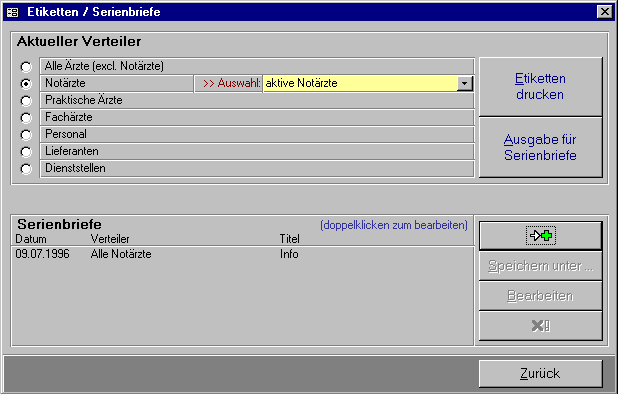Go back with the Zurück button
This screenshot has width=618, height=394.
[x=540, y=373]
